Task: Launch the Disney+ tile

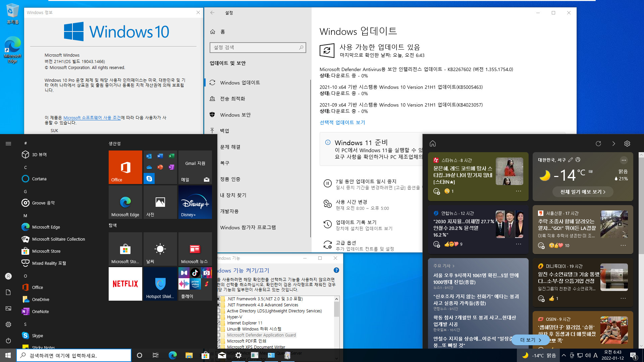Action: click(x=195, y=202)
